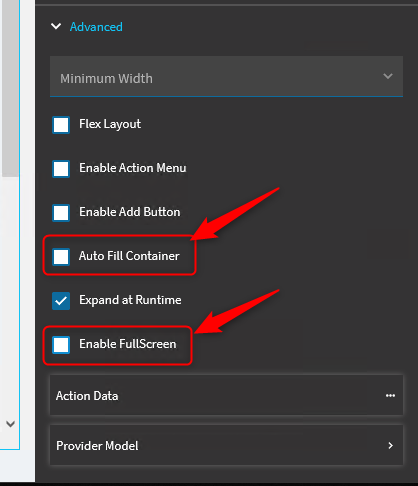Click the Provider Model arrow icon

point(391,445)
